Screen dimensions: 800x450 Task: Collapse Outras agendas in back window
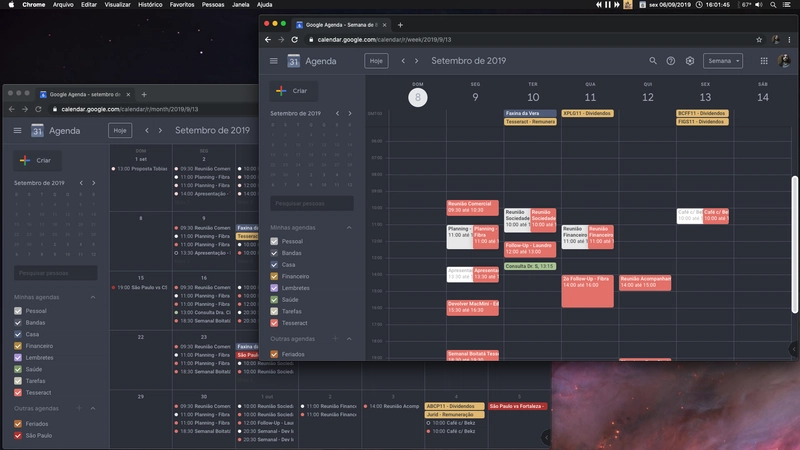(x=93, y=409)
